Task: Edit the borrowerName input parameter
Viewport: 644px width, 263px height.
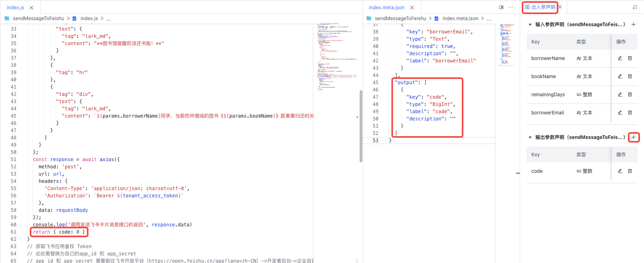Action: pos(620,58)
